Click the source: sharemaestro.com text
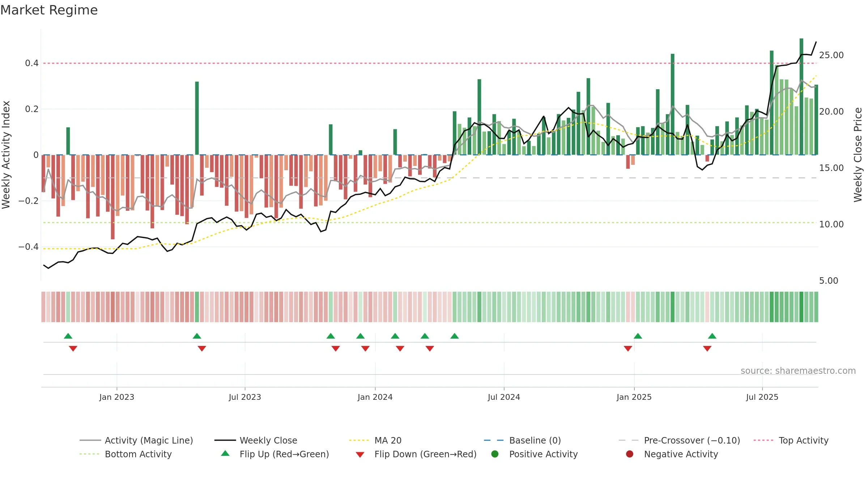868x488 pixels. [798, 371]
